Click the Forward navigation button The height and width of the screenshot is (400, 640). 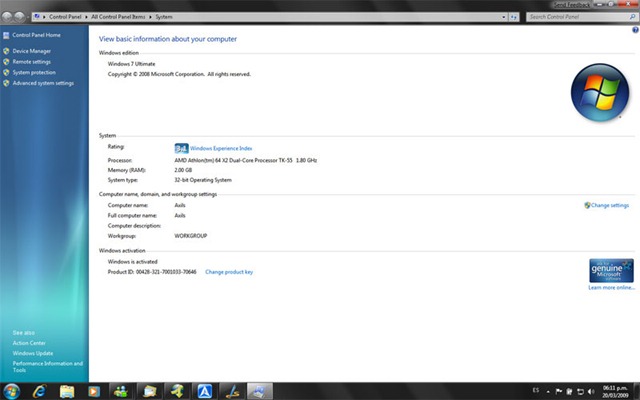point(19,17)
